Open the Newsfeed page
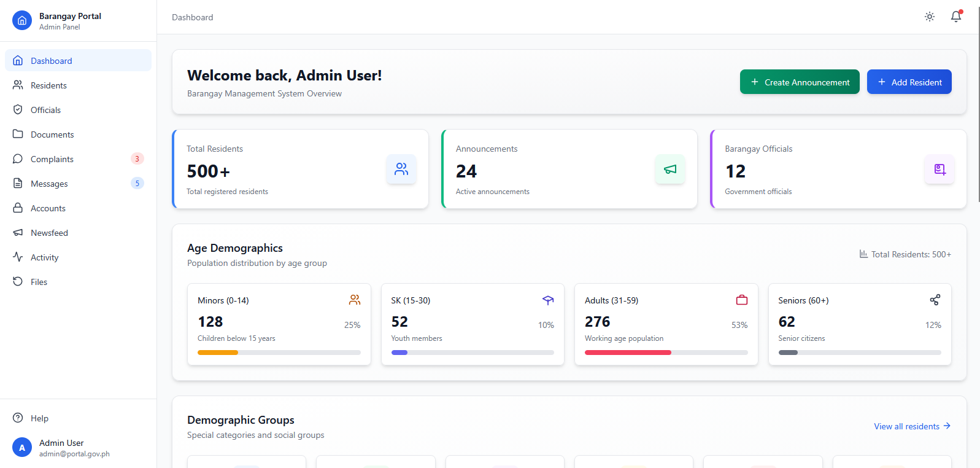The height and width of the screenshot is (468, 980). [79, 232]
